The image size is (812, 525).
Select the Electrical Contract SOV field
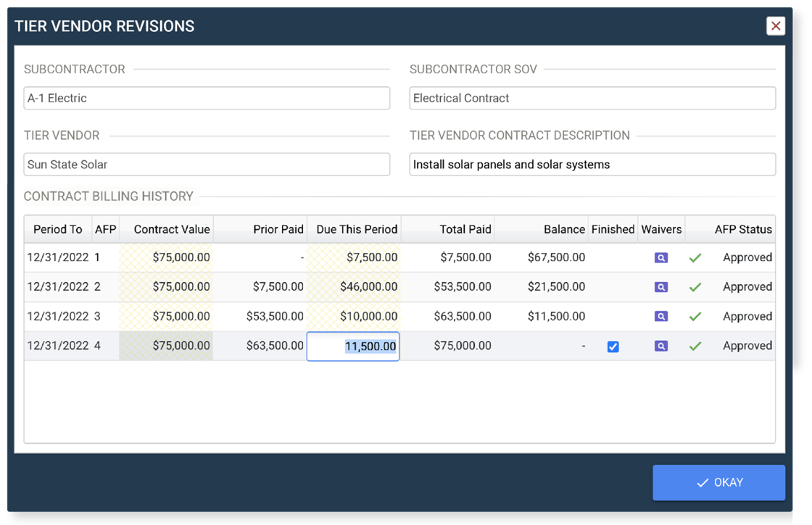click(592, 98)
